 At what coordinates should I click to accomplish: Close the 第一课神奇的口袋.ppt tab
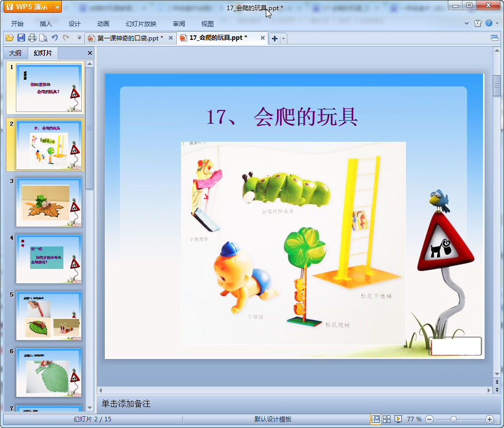click(171, 38)
